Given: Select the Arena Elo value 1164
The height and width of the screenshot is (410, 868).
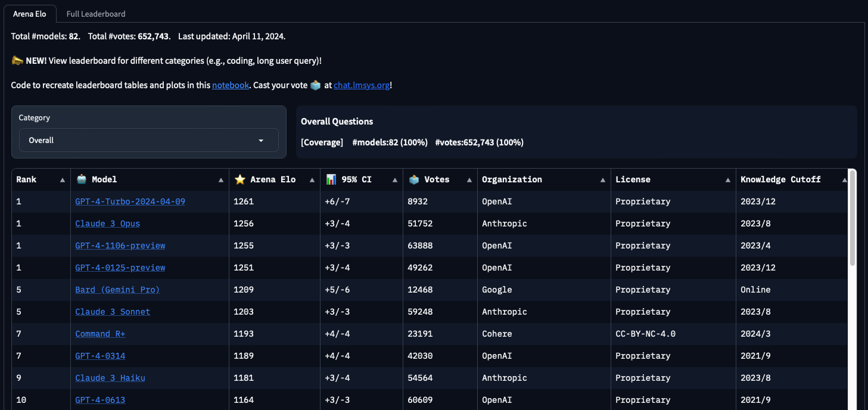Looking at the screenshot, I should point(244,400).
